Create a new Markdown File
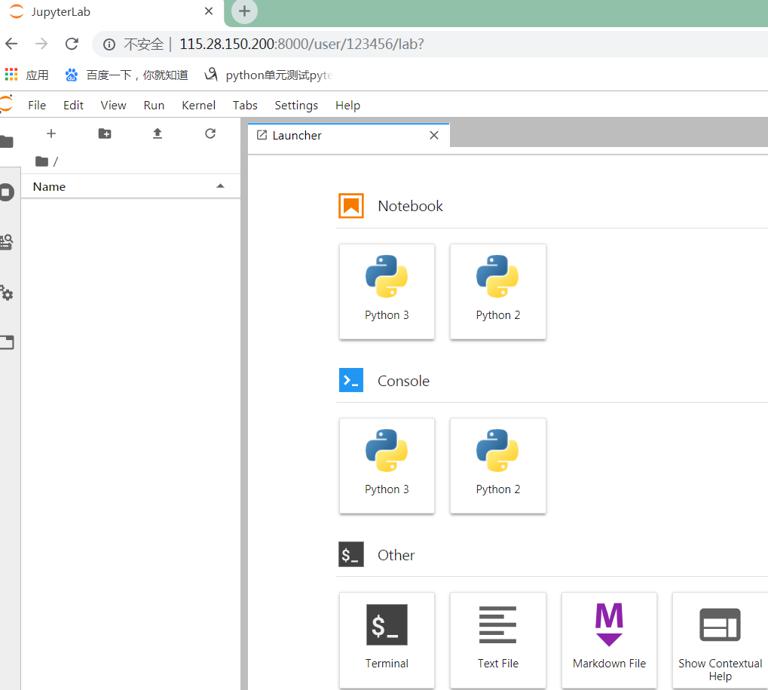Image resolution: width=768 pixels, height=690 pixels. coord(609,640)
